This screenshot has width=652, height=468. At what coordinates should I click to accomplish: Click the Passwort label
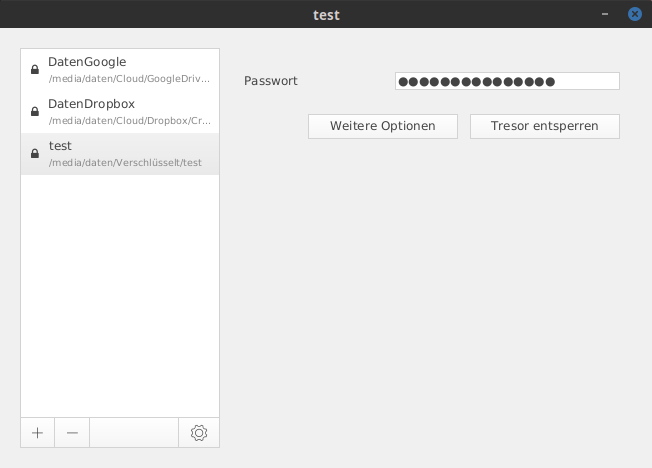pyautogui.click(x=271, y=81)
